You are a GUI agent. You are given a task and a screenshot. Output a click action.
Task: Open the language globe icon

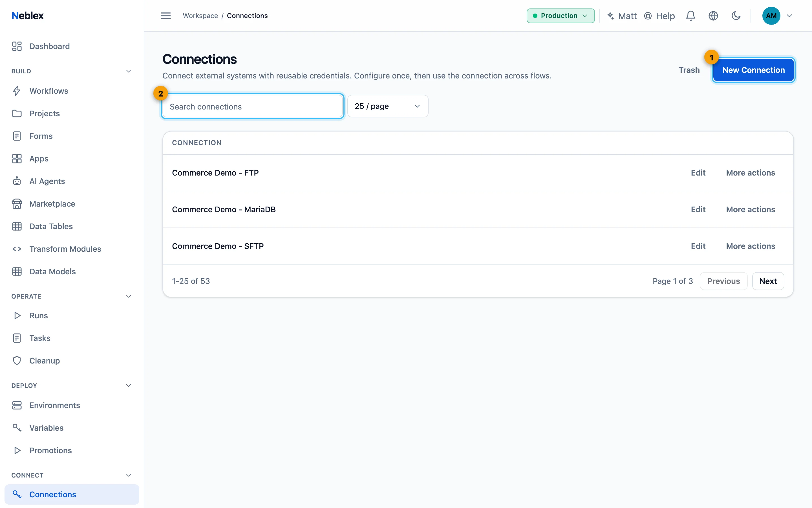(713, 16)
